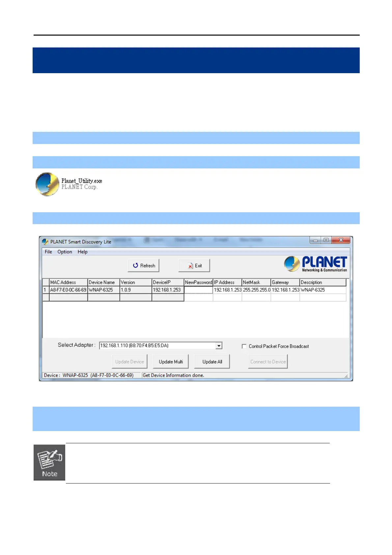Select the Version cell 1.0.9
Screen dimensions: 392x555
[135, 290]
